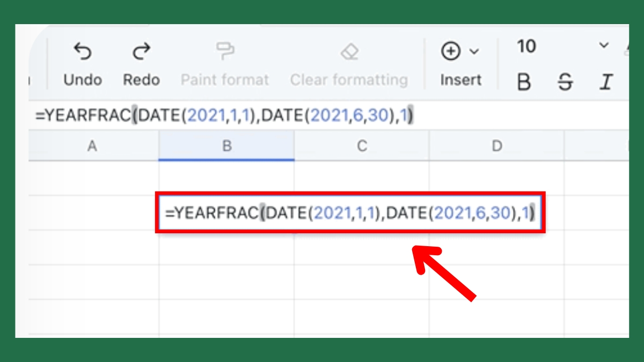
Task: Expand the Insert dropdown chevron
Action: [474, 51]
